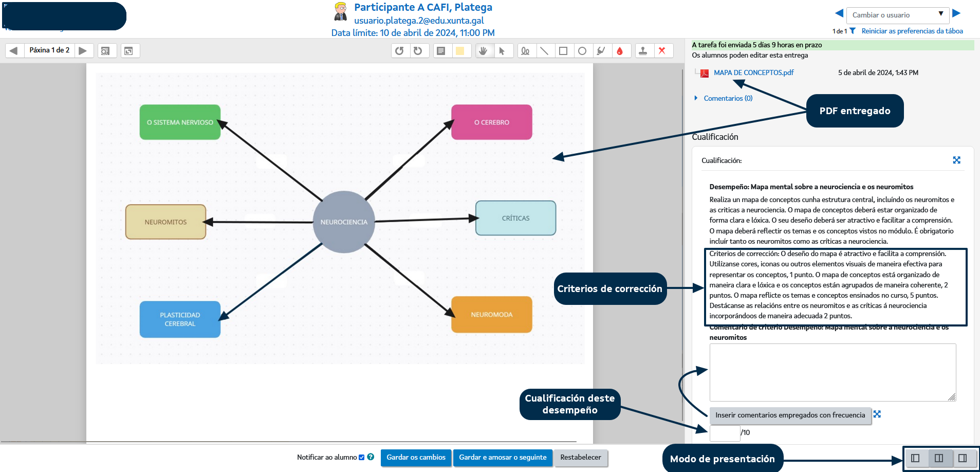Viewport: 980px width, 472px height.
Task: Pick the drag hand tool
Action: pos(483,51)
